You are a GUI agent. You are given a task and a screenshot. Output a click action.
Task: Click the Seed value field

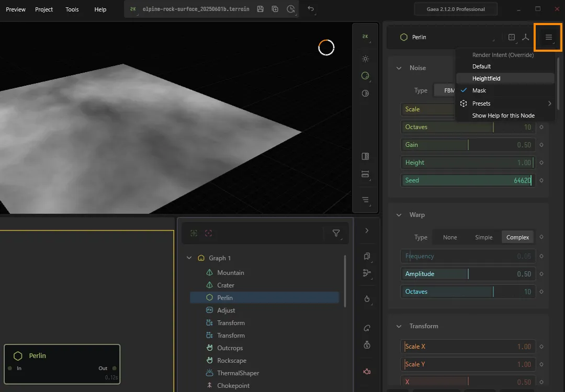(x=468, y=180)
